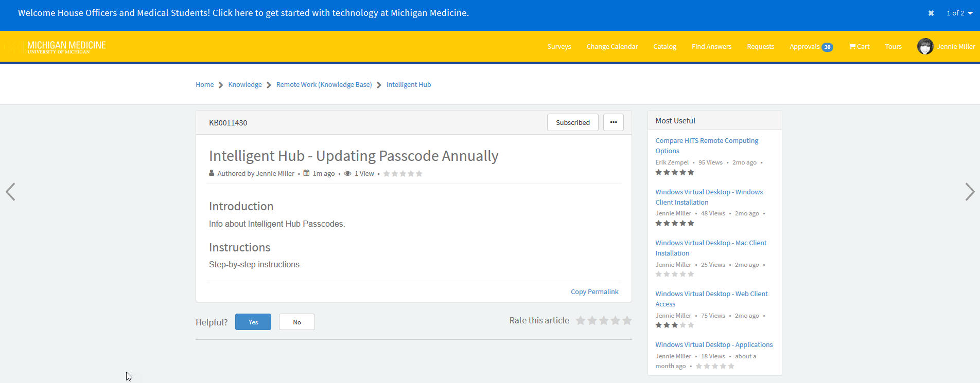Expand the 1 of 2 announcements dropdown

pyautogui.click(x=959, y=13)
